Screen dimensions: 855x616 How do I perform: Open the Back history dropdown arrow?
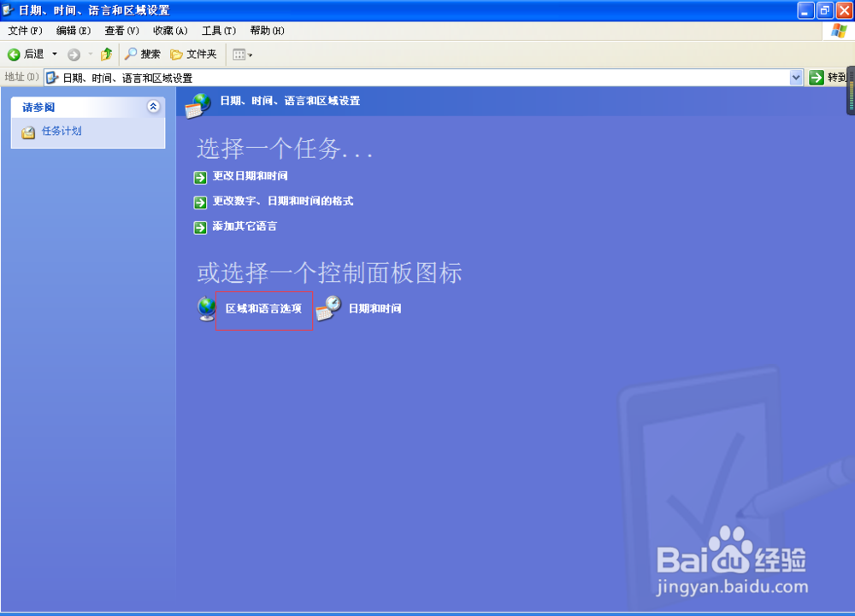[x=55, y=54]
